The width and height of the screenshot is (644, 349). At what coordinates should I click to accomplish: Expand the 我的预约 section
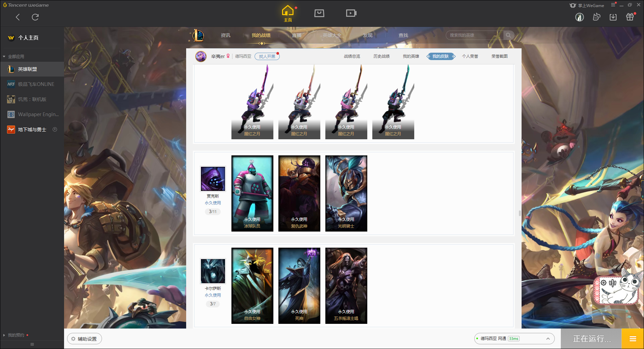tap(15, 335)
